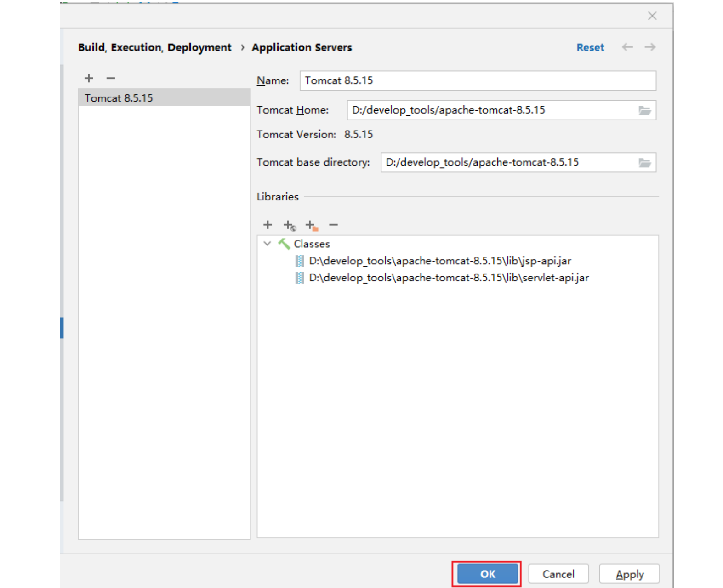Viewport: 723px width, 588px height.
Task: Navigate back with left arrow
Action: (x=627, y=47)
